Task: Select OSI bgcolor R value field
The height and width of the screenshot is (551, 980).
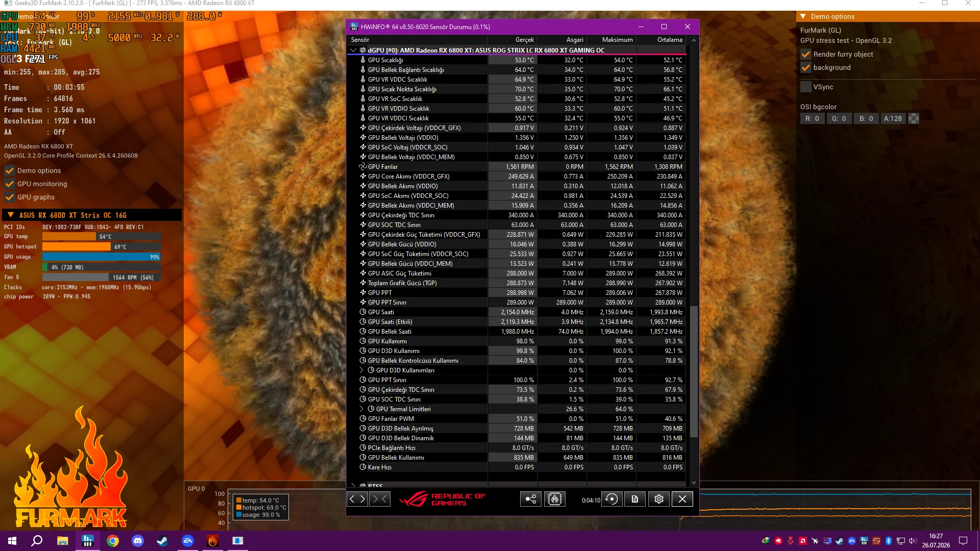Action: pos(813,118)
